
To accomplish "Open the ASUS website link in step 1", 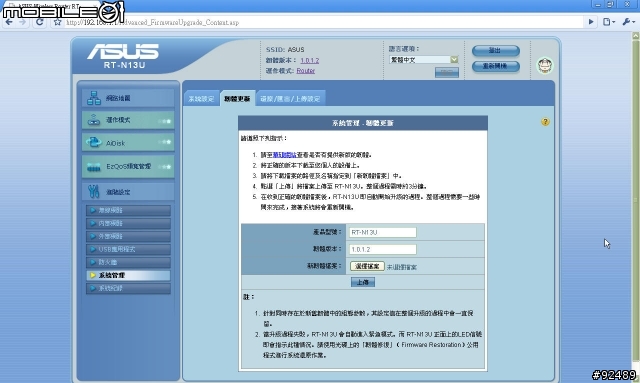I will (284, 155).
